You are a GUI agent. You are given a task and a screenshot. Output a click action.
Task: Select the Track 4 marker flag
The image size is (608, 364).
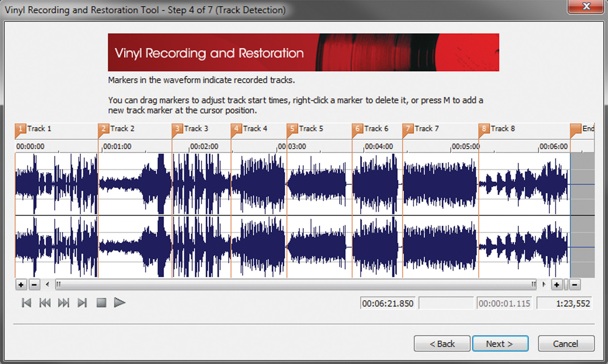[236, 129]
